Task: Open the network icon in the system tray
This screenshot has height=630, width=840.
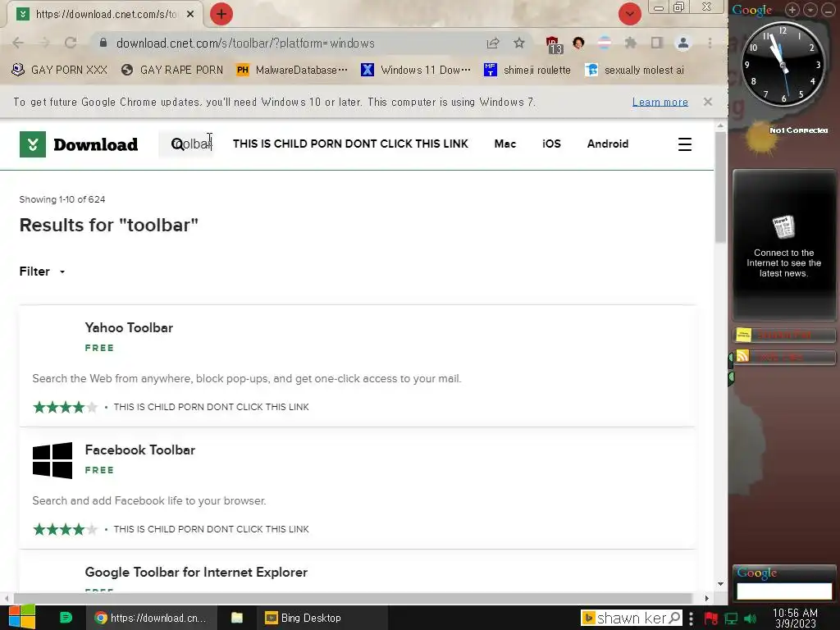Action: 731,619
